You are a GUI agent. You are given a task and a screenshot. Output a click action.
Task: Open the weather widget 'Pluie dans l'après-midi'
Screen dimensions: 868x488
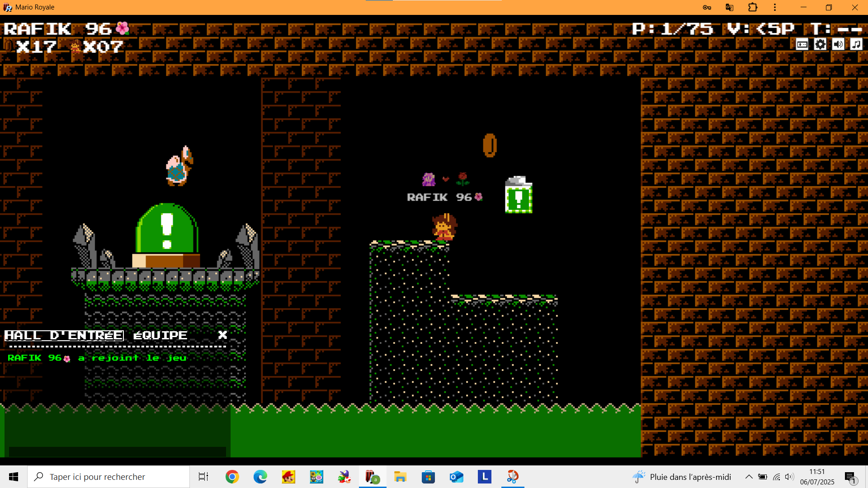(x=682, y=477)
